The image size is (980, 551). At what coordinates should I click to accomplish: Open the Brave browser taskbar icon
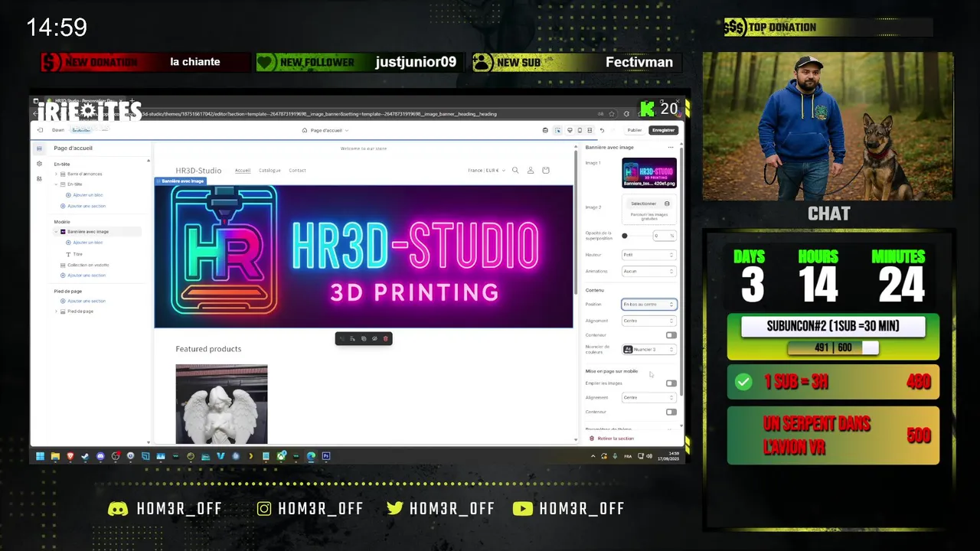tap(70, 456)
